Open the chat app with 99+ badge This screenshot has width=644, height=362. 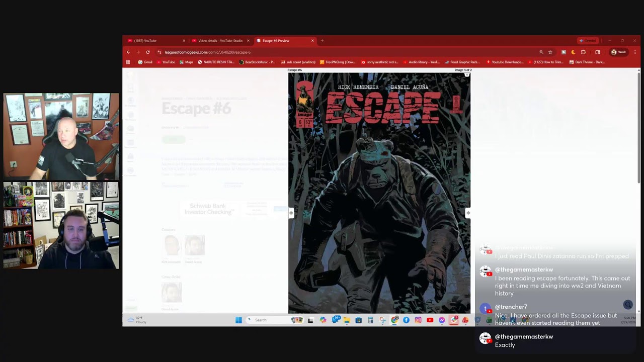pos(335,320)
